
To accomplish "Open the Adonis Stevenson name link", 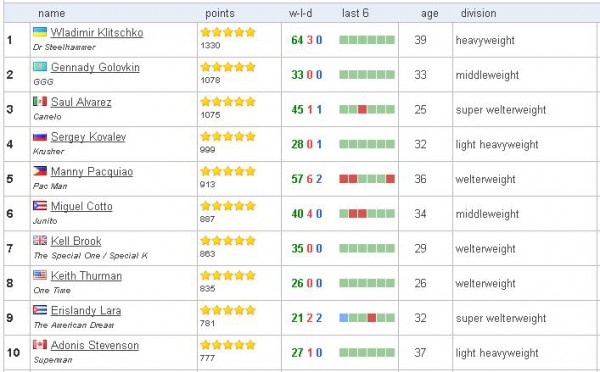I will (x=95, y=345).
